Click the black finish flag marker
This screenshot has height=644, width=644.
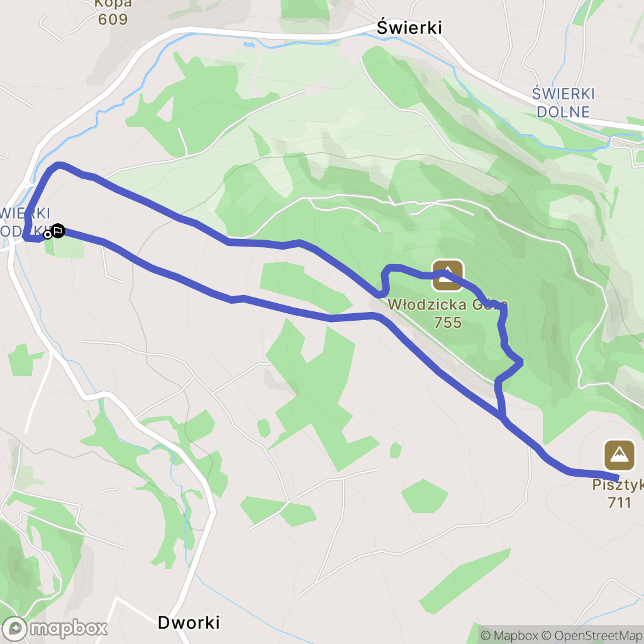58,231
